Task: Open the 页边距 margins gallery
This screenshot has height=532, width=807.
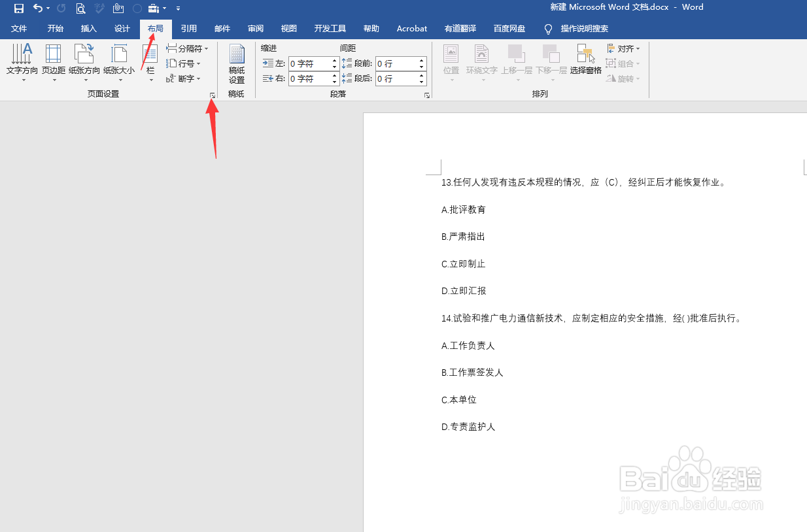Action: pos(53,62)
